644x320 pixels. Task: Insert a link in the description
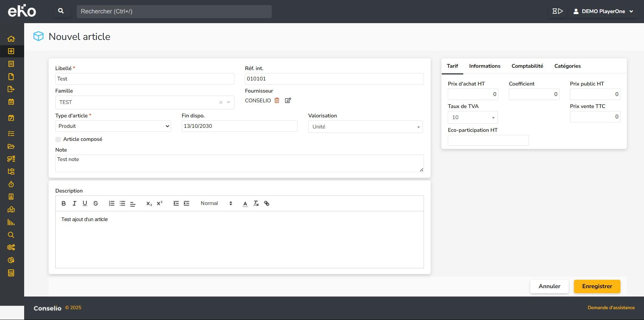267,203
